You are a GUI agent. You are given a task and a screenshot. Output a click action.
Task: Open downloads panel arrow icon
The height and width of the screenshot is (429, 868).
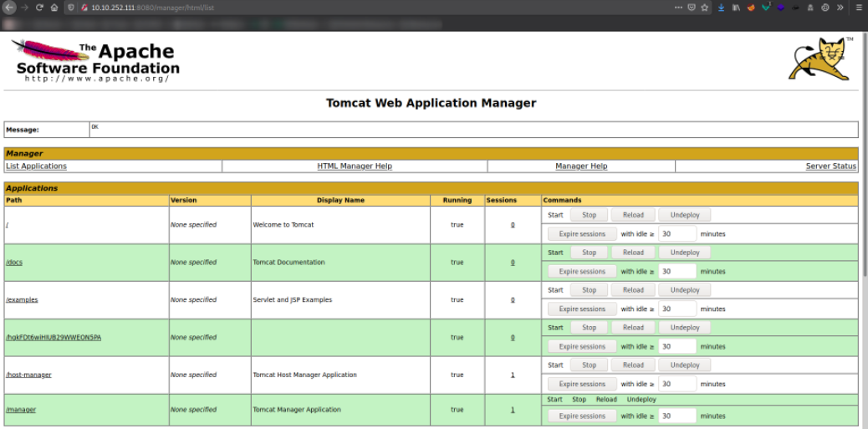point(722,8)
